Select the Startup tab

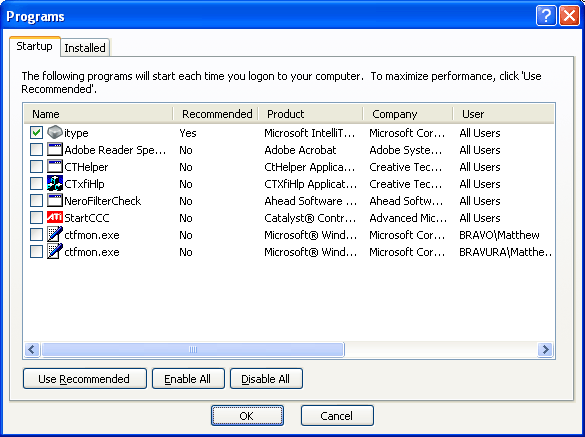tap(35, 46)
